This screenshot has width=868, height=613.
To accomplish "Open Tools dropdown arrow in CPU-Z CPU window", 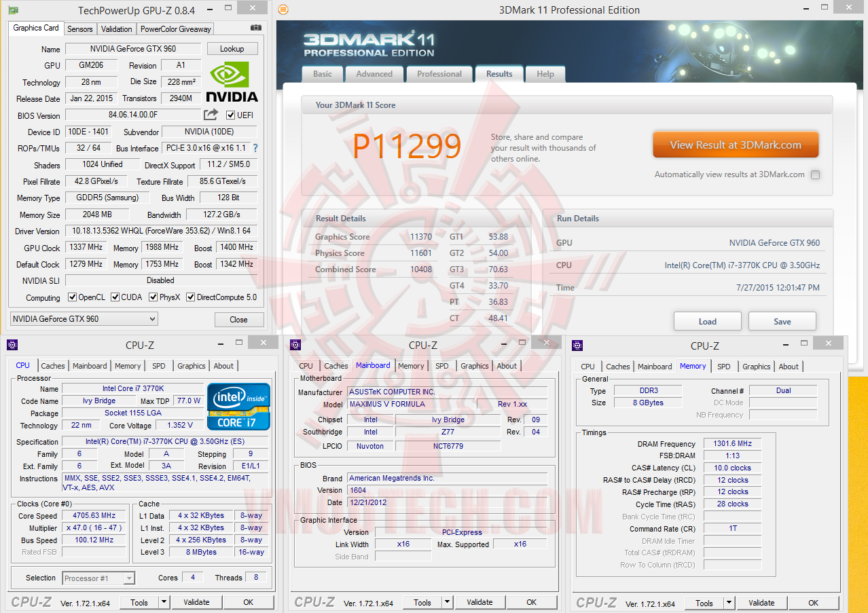I will tap(164, 602).
